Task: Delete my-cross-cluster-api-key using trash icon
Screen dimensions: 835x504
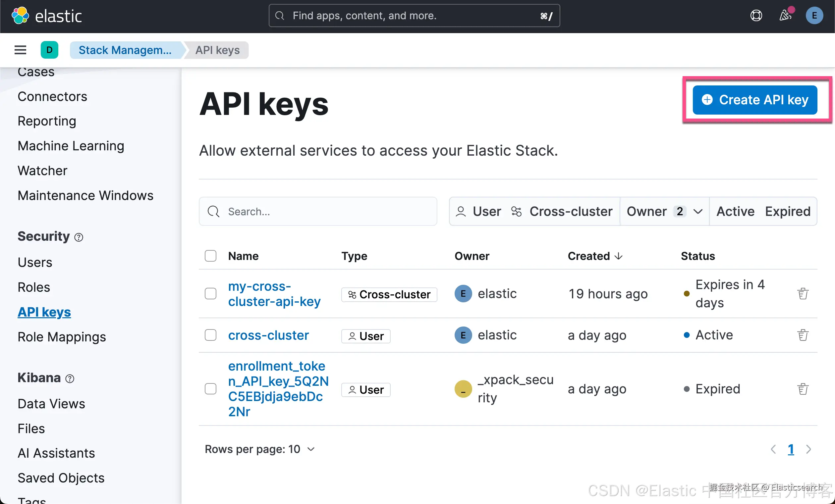Action: [803, 294]
